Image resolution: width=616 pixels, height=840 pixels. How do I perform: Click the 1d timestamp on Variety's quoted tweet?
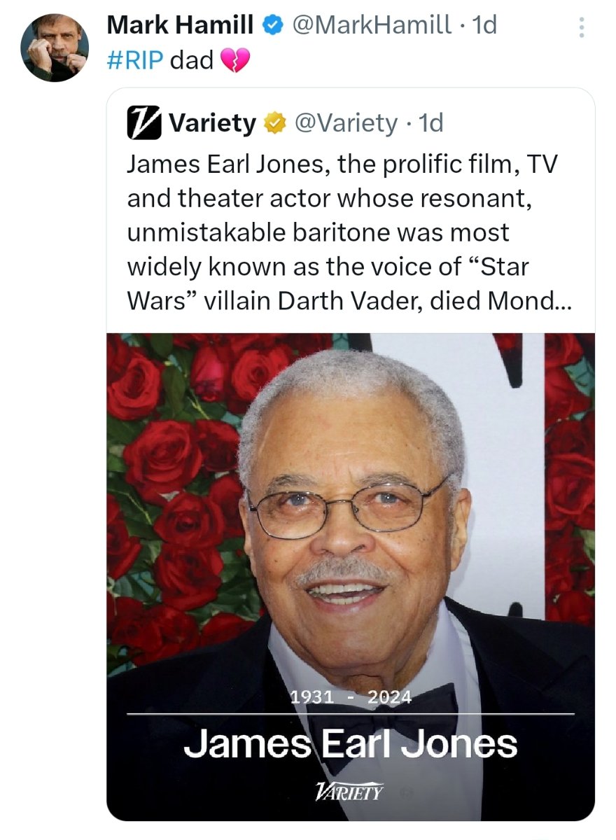(430, 124)
